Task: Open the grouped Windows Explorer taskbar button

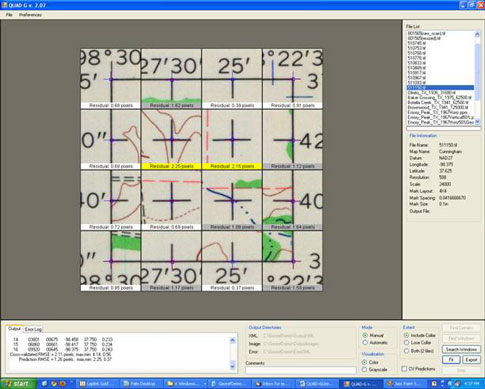Action: pyautogui.click(x=187, y=384)
